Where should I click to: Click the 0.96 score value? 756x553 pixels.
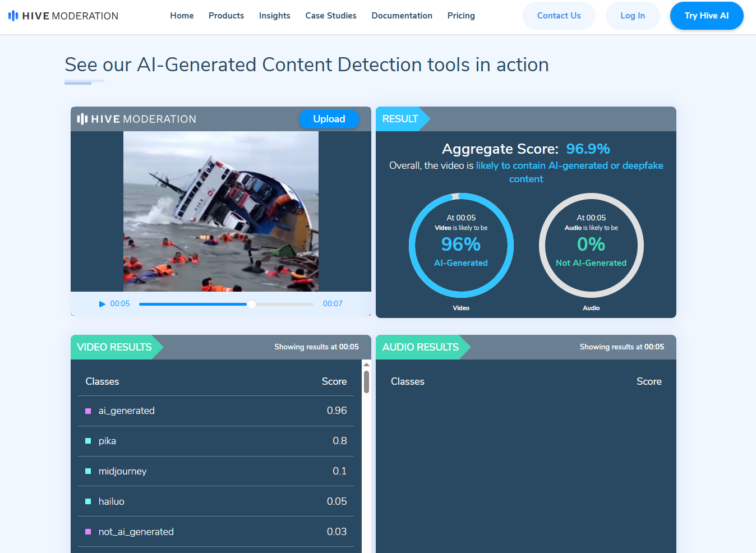(x=337, y=411)
